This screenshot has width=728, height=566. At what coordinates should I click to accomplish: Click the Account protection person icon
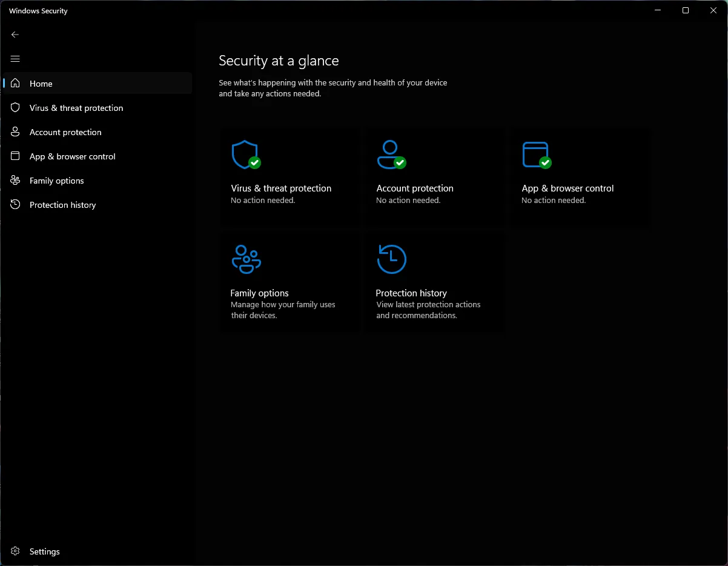(x=391, y=153)
